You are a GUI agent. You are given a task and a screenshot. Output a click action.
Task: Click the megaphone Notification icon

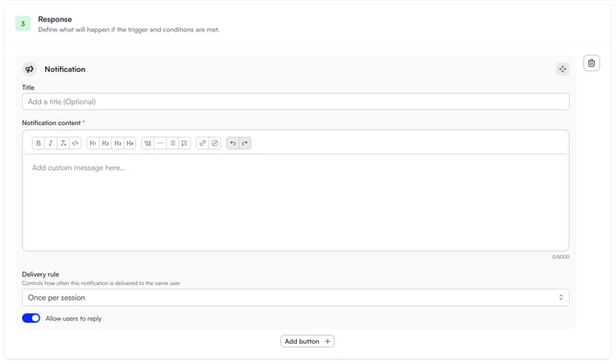click(x=29, y=69)
